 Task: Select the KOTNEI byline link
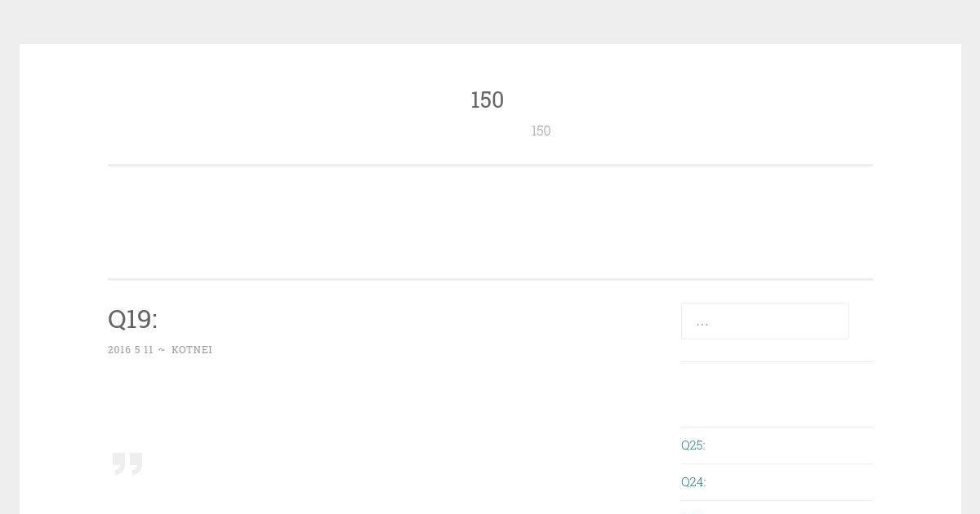(192, 349)
